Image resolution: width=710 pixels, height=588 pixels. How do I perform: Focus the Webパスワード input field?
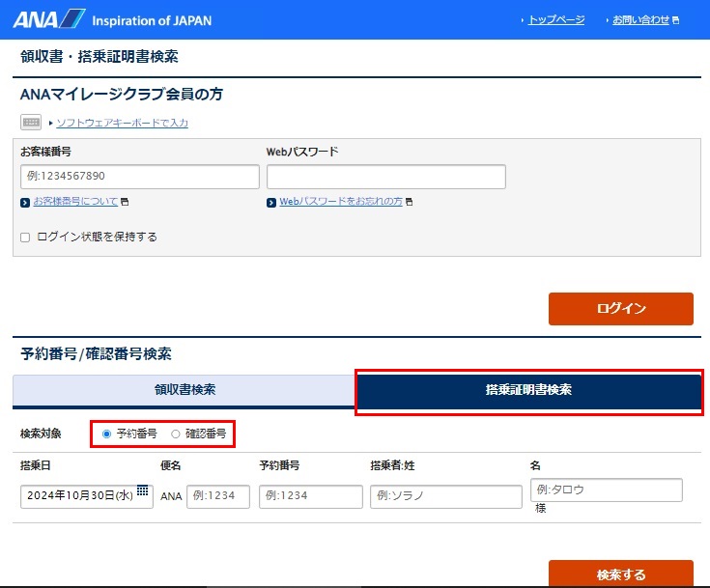[386, 177]
